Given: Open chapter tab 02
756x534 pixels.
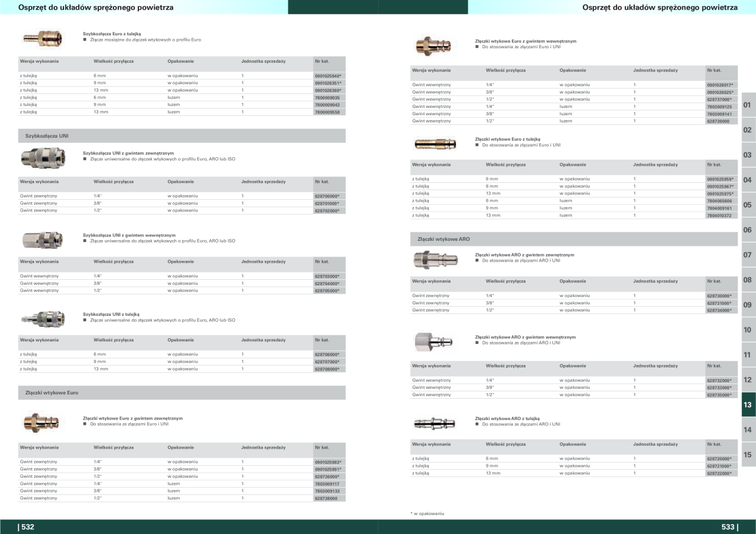Looking at the screenshot, I should pos(749,130).
